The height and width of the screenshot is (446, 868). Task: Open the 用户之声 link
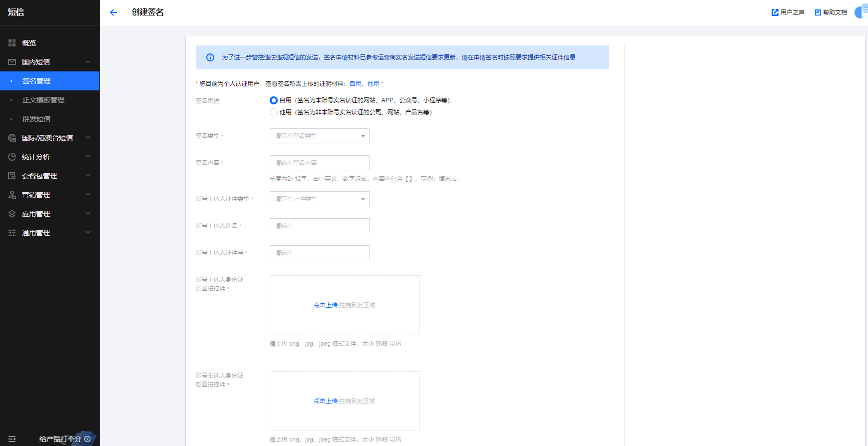tap(788, 12)
